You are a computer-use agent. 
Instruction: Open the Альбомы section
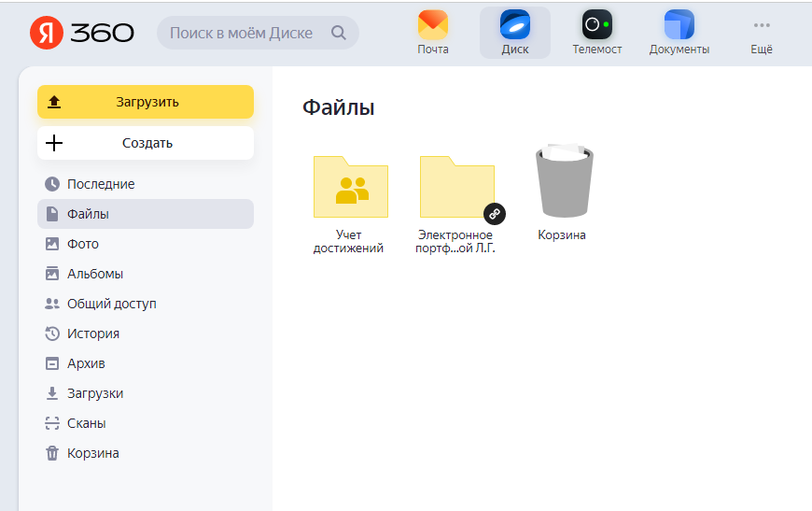146,274
